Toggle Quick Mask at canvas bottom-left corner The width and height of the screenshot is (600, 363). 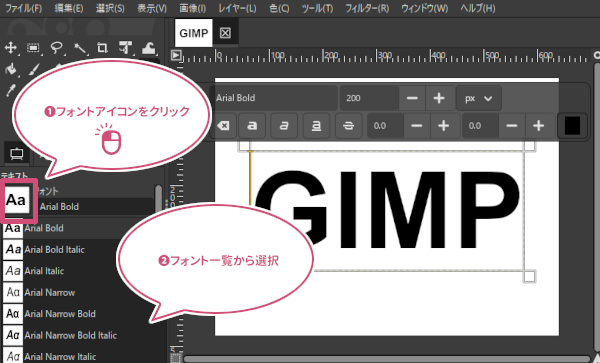(176, 358)
